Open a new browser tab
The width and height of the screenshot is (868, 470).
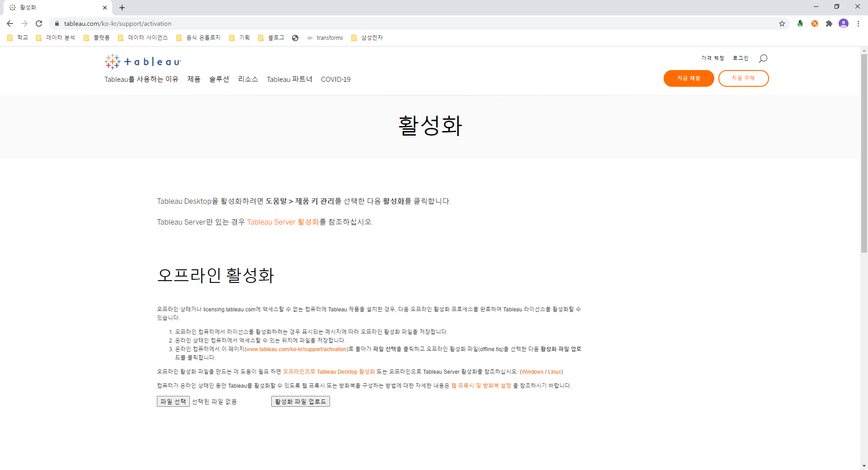click(122, 8)
